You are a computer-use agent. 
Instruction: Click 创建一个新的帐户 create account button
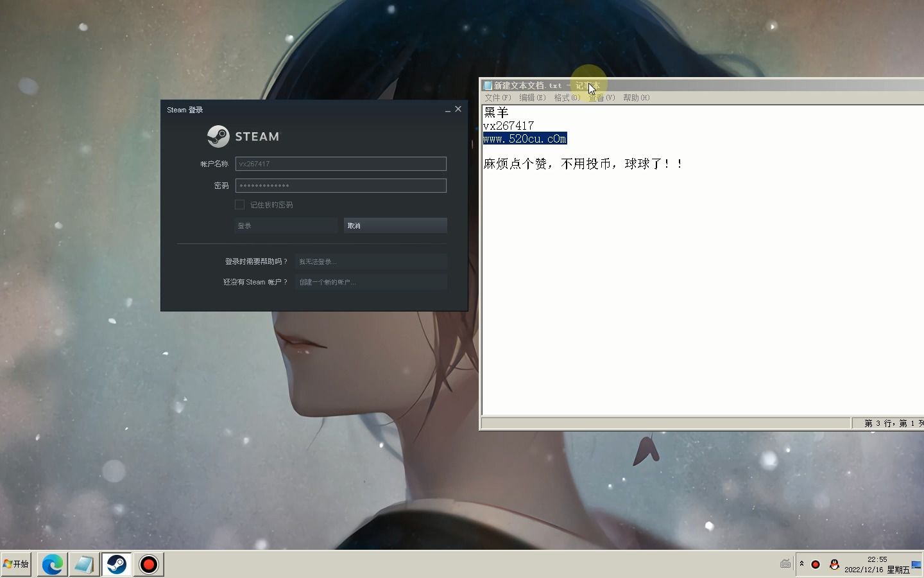(371, 282)
